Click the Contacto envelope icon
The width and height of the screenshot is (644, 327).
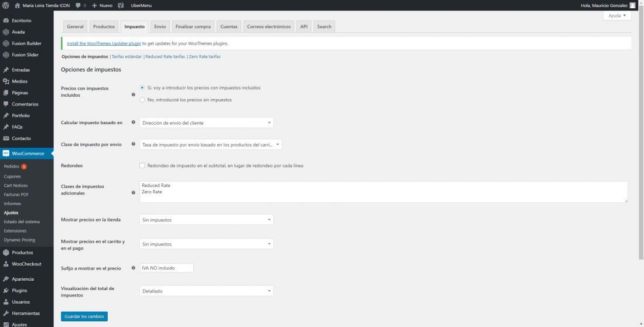point(6,138)
